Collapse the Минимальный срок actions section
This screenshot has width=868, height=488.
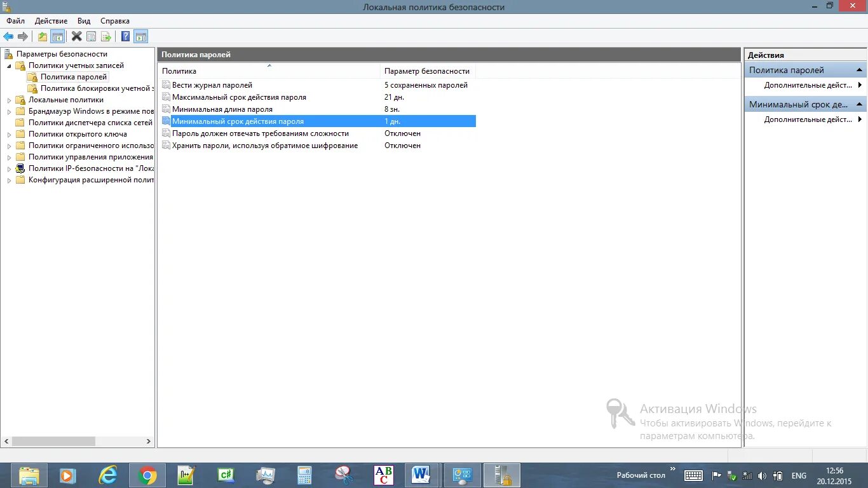pos(859,104)
